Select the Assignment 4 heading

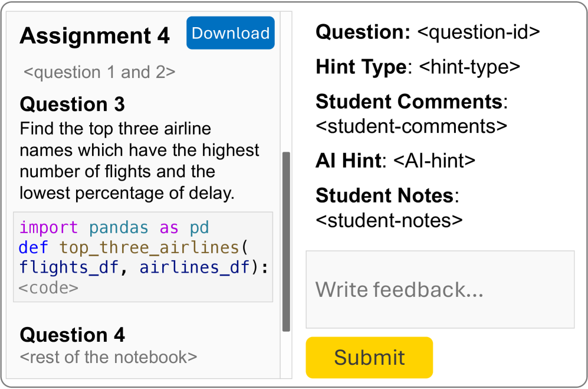click(94, 36)
